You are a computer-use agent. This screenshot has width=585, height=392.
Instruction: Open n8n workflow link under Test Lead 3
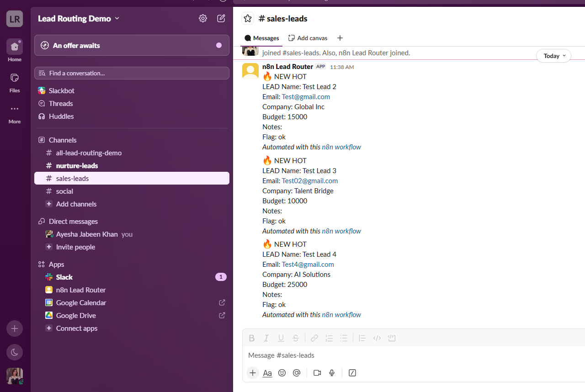point(341,231)
